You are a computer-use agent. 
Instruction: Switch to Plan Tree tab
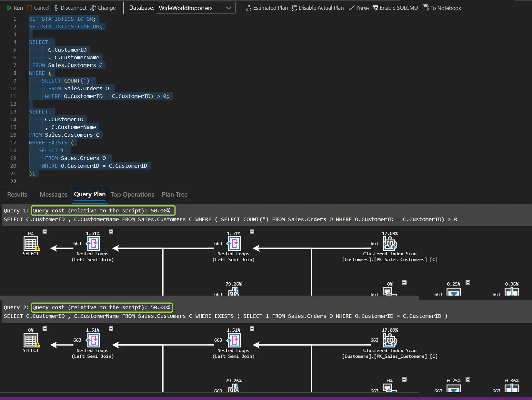click(x=175, y=194)
